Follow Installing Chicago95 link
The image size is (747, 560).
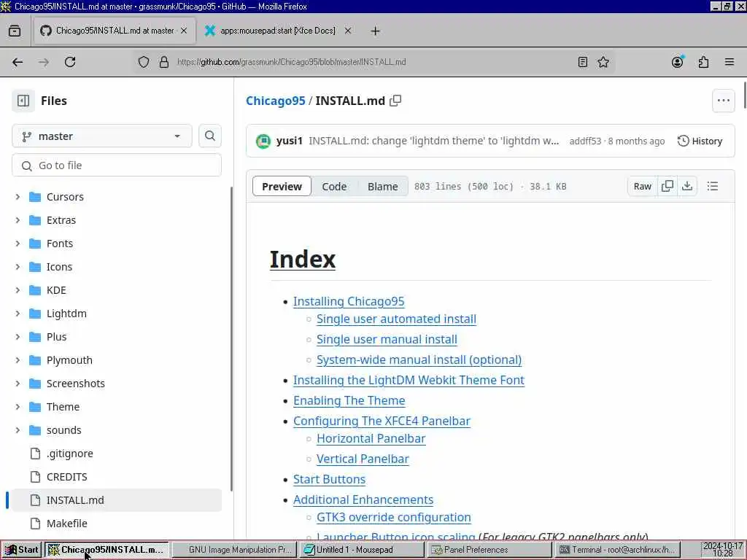[x=349, y=301]
